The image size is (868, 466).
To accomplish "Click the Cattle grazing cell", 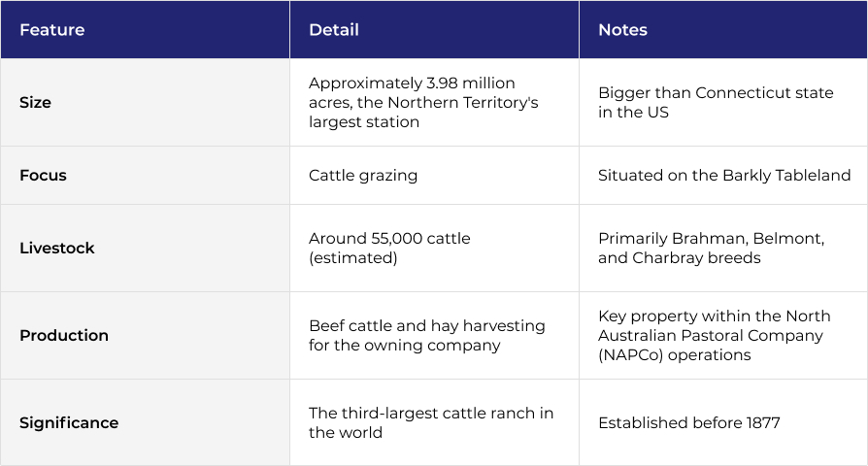I will 435,176.
